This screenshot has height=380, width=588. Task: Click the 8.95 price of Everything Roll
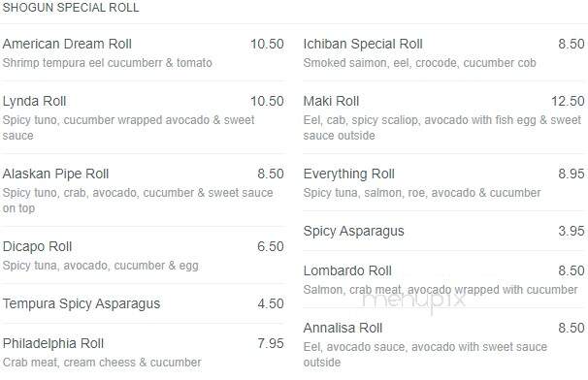[572, 174]
